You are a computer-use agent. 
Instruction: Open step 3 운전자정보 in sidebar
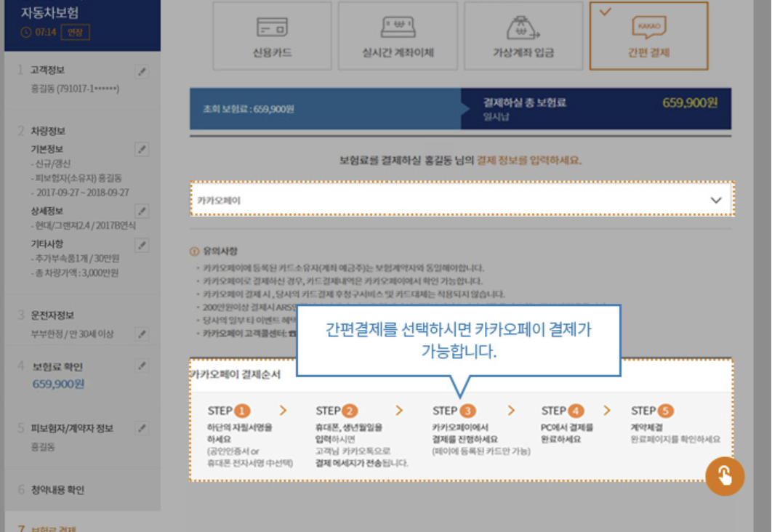(52, 315)
